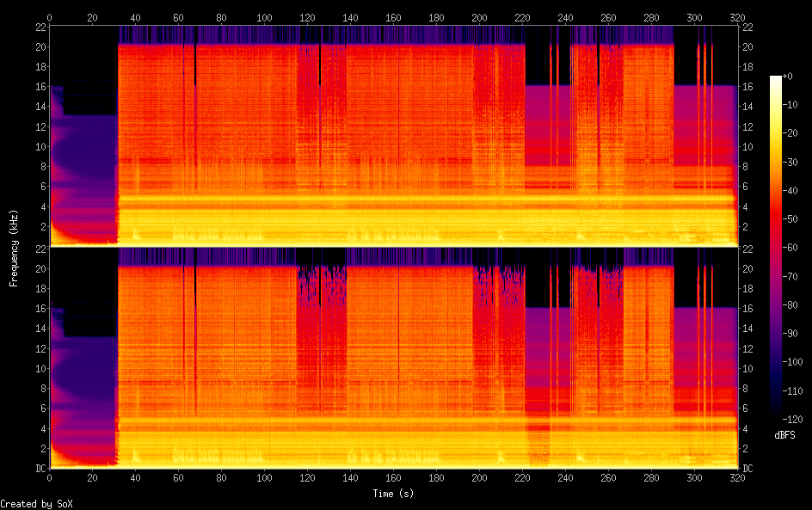Click the "-60" value on the dBFS scale

pos(796,249)
